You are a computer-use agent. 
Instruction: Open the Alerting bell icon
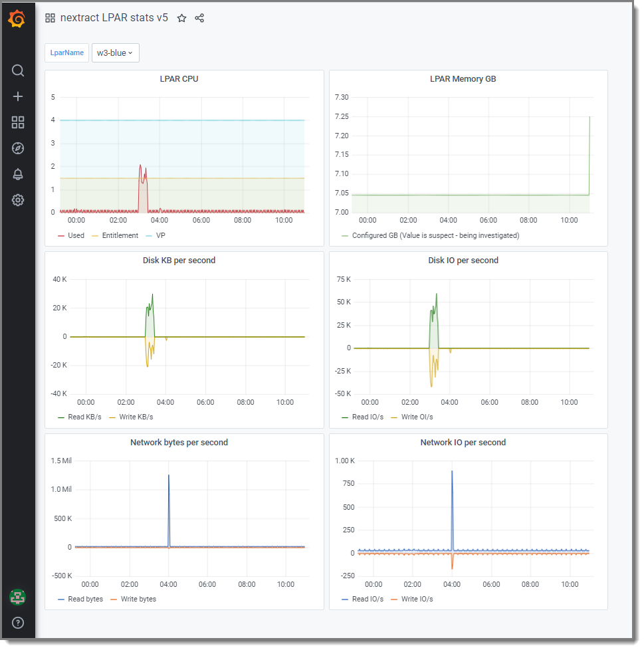(17, 174)
